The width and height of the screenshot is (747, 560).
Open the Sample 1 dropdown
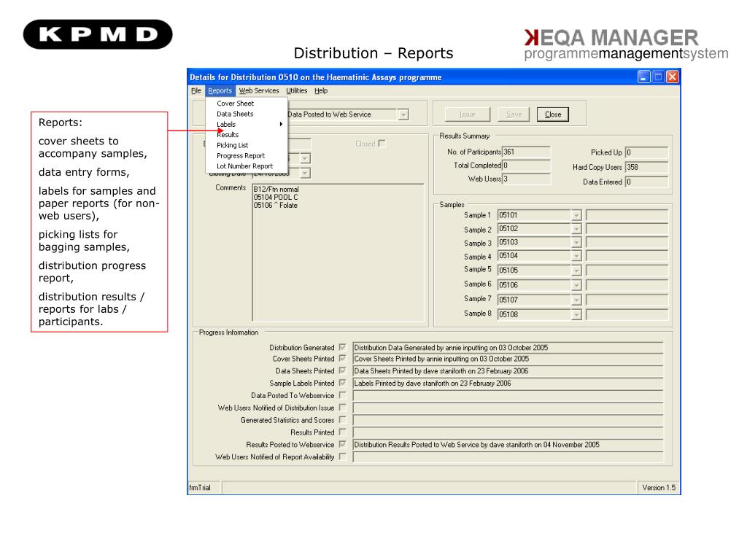click(x=576, y=215)
